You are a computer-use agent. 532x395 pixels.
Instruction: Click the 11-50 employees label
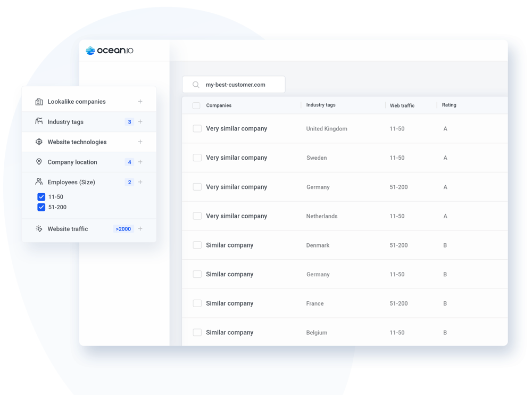(x=56, y=196)
